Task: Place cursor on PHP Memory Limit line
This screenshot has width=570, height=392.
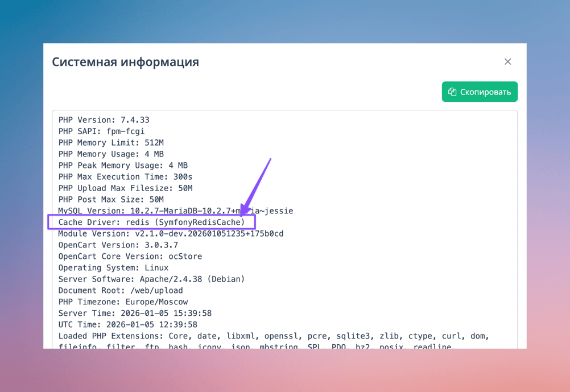Action: point(111,143)
